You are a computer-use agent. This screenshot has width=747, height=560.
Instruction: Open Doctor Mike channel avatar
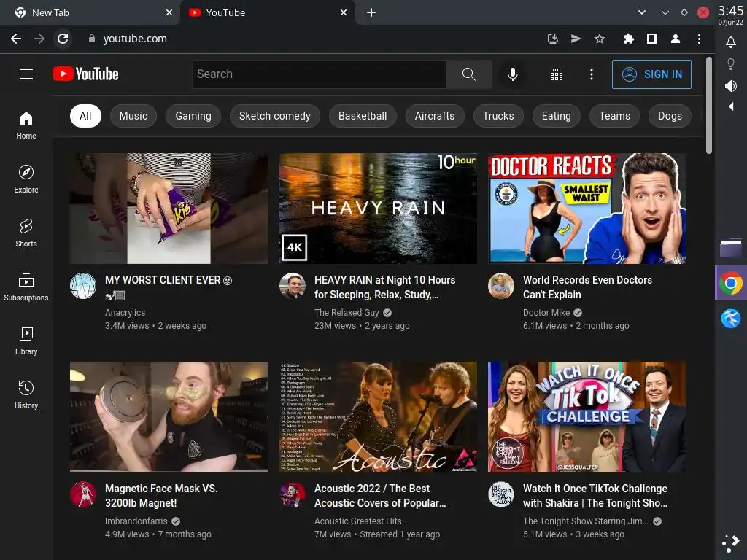pos(501,286)
